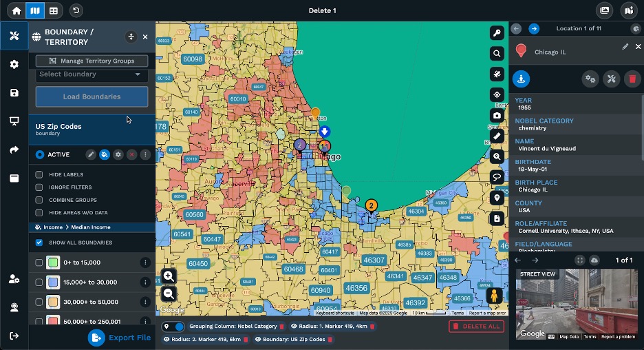The height and width of the screenshot is (350, 644).
Task: Check the HIDE LABELS checkbox
Action: pyautogui.click(x=39, y=174)
